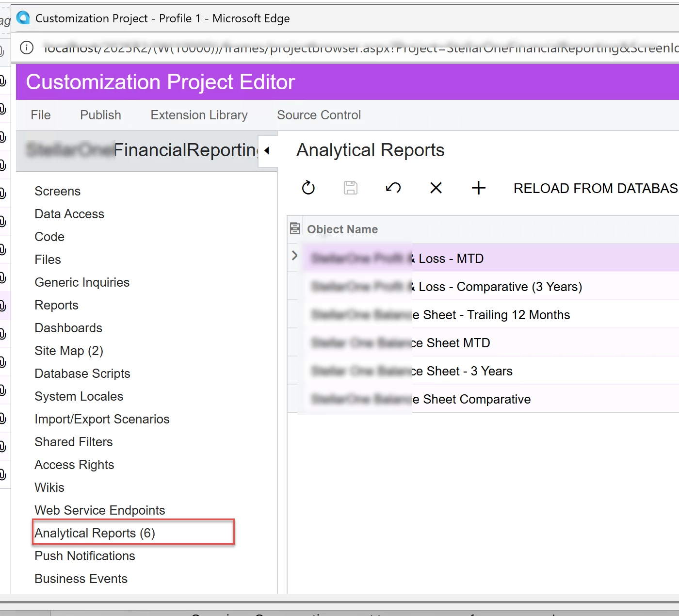Viewport: 679px width, 616px height.
Task: Click the grid header notes icon beside Object Name
Action: click(x=294, y=228)
